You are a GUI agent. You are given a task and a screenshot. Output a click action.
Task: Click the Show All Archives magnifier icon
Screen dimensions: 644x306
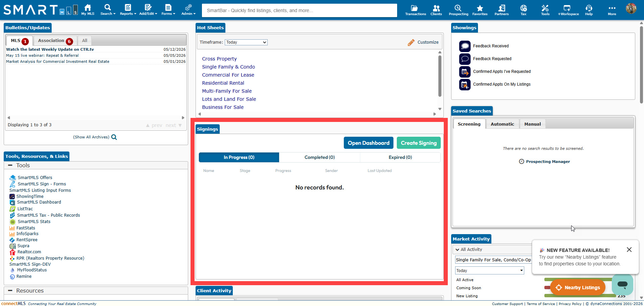click(x=114, y=137)
